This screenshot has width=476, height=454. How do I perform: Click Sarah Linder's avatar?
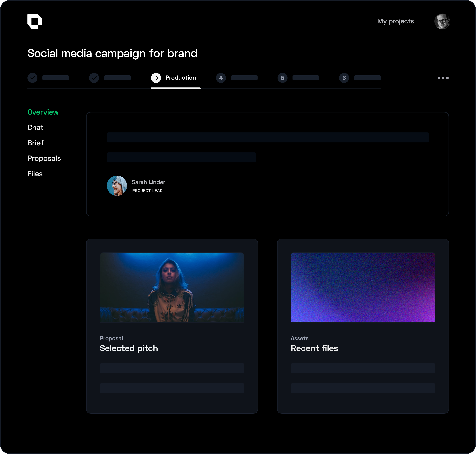click(117, 186)
